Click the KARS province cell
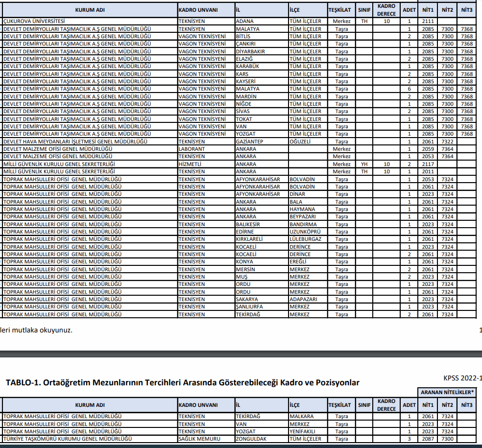 [x=262, y=74]
